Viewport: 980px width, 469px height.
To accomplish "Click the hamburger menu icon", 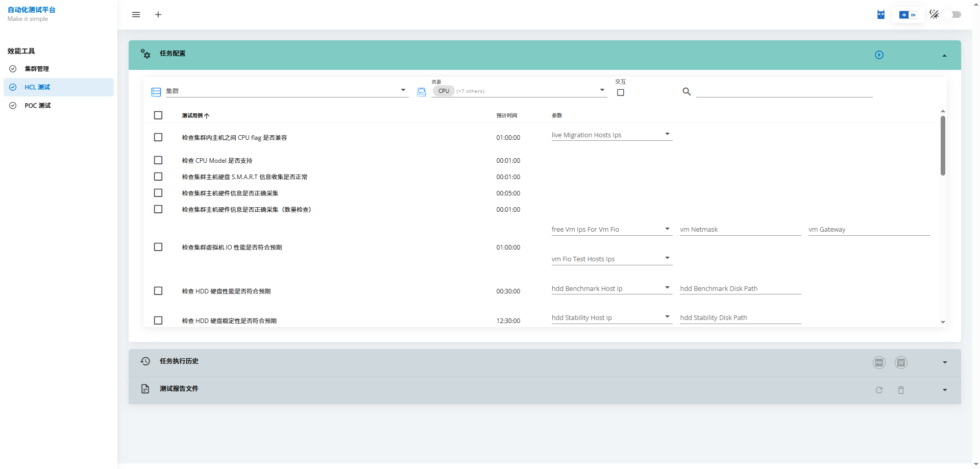I will 136,15.
